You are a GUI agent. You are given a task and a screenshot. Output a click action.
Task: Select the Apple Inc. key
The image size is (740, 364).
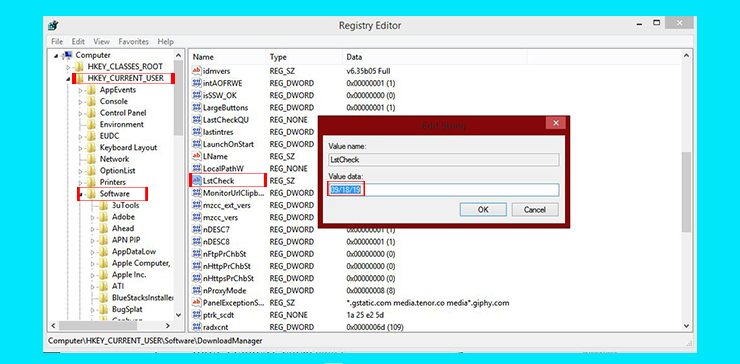pos(129,275)
